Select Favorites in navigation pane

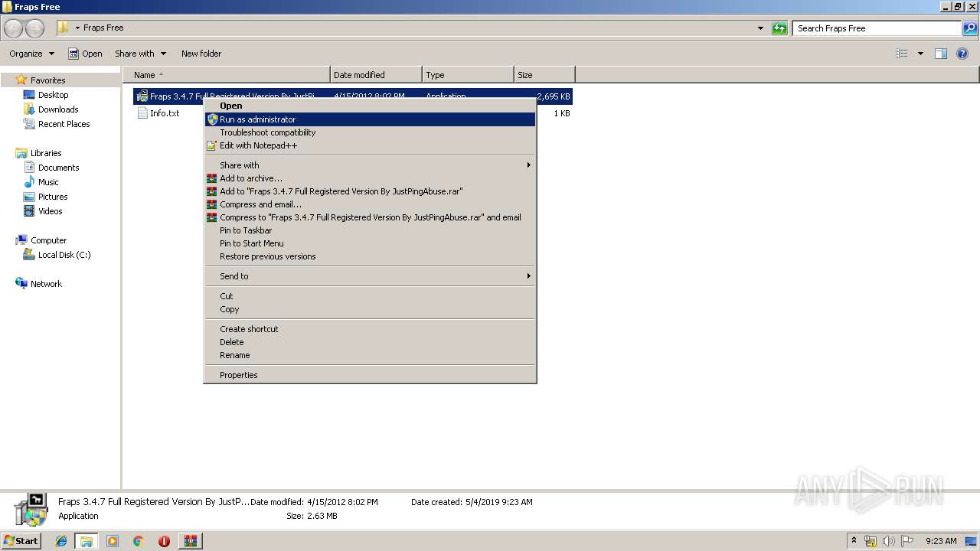click(47, 80)
